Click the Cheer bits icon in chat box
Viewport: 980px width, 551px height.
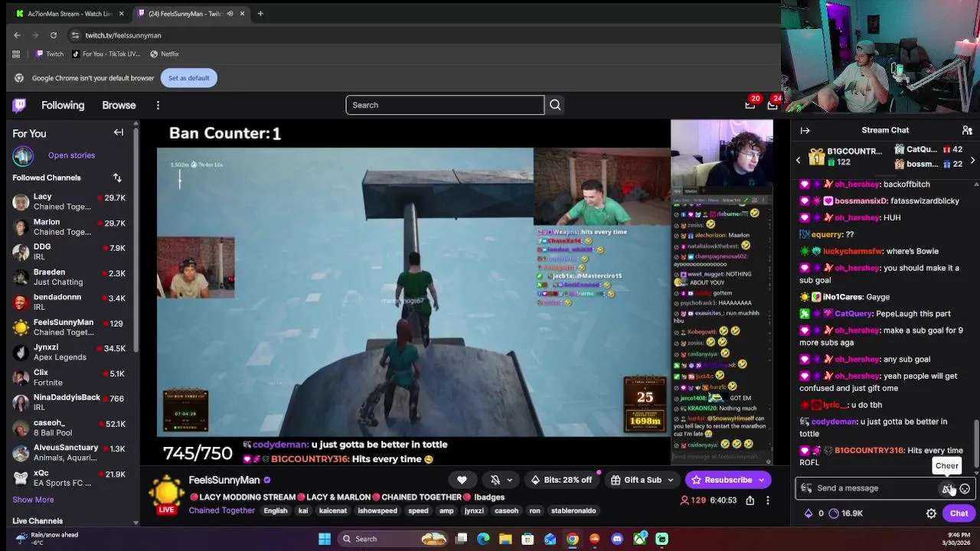click(948, 488)
